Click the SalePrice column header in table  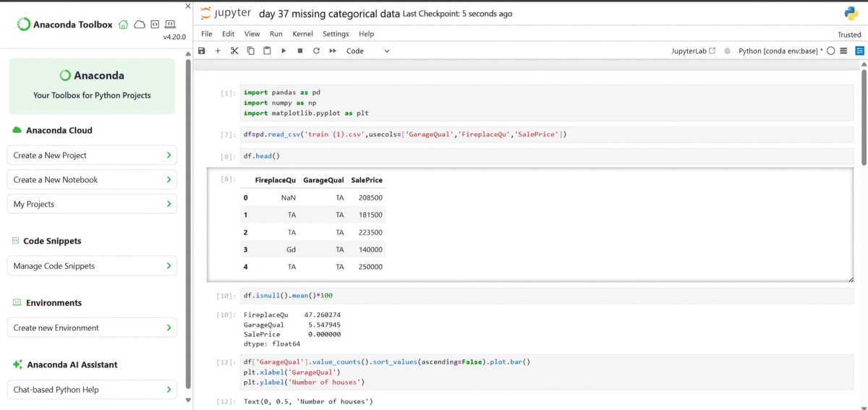[367, 180]
